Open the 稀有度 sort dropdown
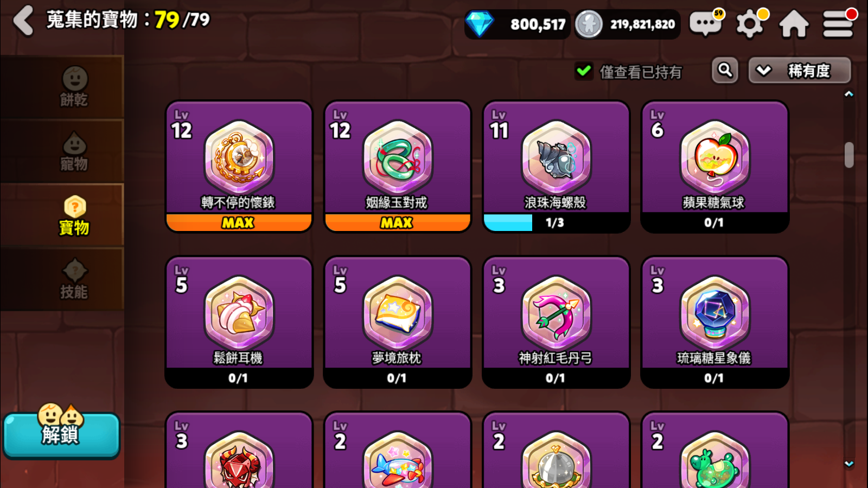Image resolution: width=868 pixels, height=488 pixels. pos(800,70)
